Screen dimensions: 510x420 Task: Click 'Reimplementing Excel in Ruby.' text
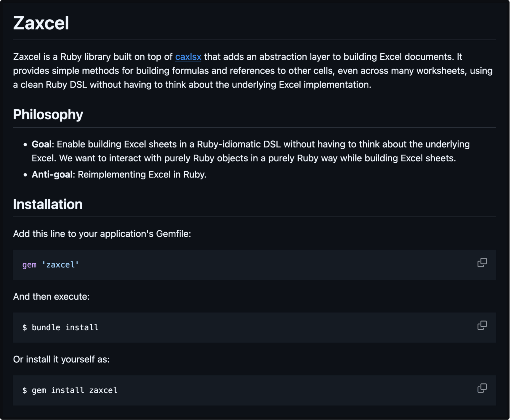pos(142,175)
